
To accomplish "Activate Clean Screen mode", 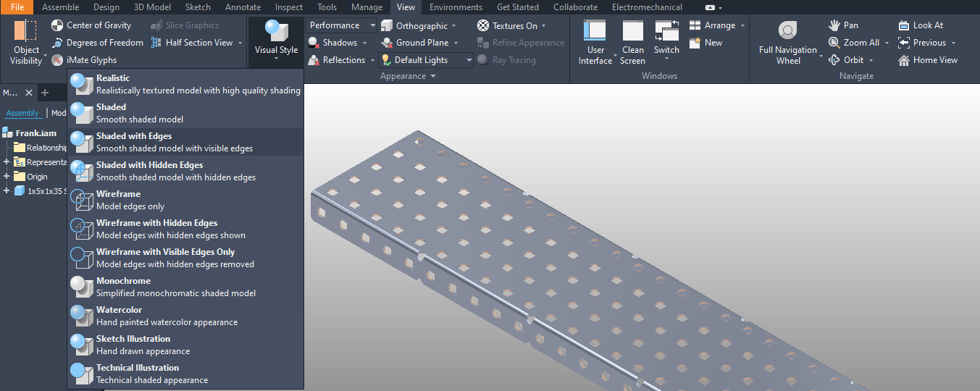I will coord(632,43).
